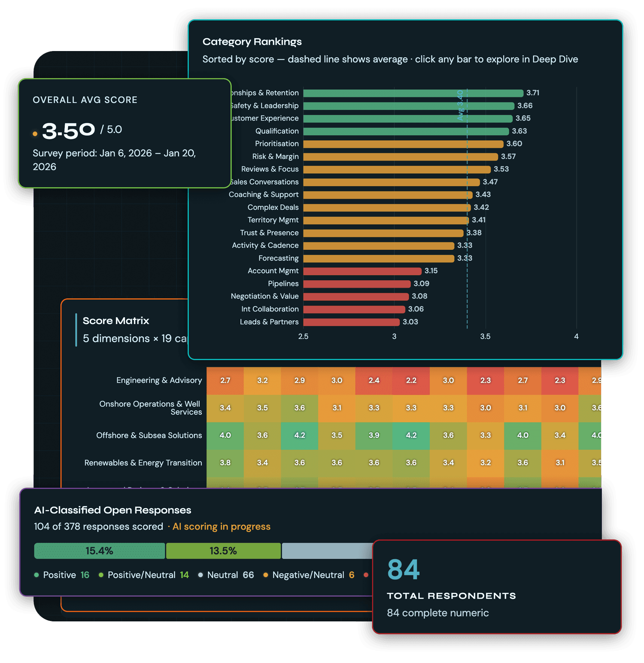Select the "104 of 378 responses scored" text
644x663 pixels.
[x=99, y=527]
